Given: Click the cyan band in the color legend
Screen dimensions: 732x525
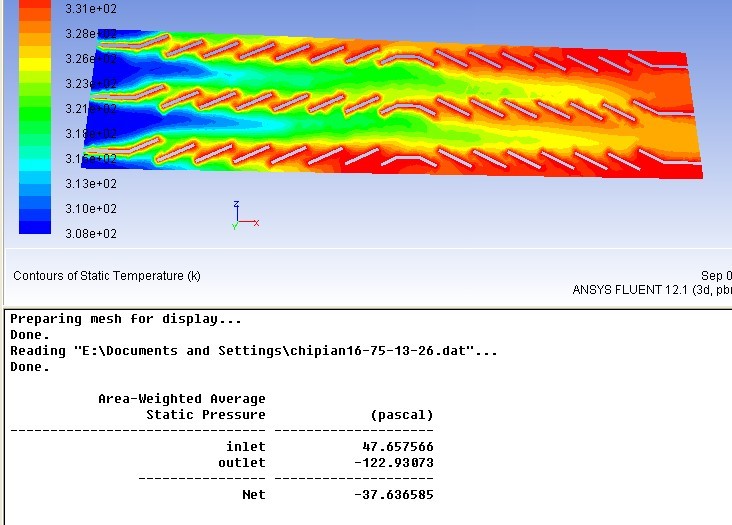Looking at the screenshot, I should tap(34, 166).
